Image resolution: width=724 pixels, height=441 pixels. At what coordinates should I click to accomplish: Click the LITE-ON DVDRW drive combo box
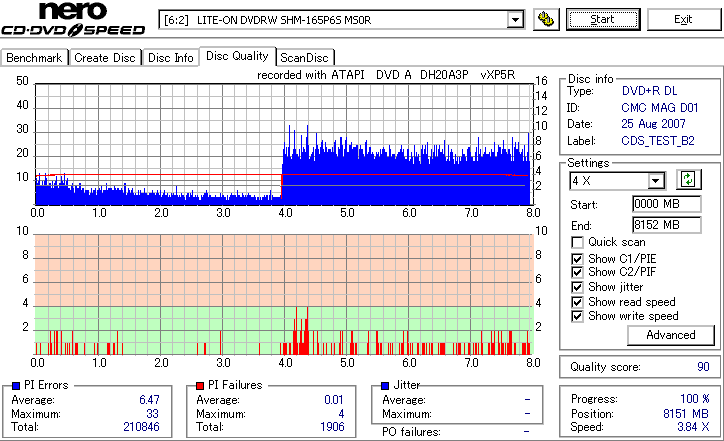point(341,20)
